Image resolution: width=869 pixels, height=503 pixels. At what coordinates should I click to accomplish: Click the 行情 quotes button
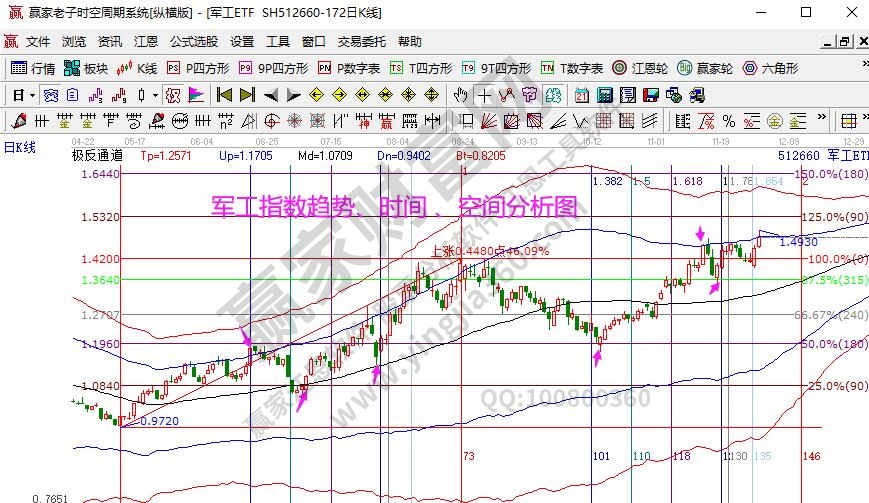click(33, 68)
